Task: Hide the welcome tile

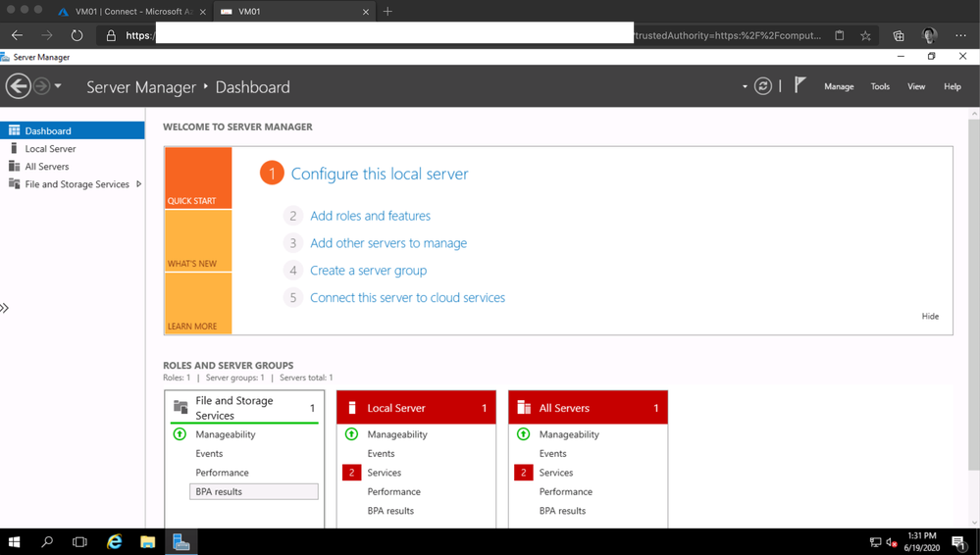Action: 930,317
